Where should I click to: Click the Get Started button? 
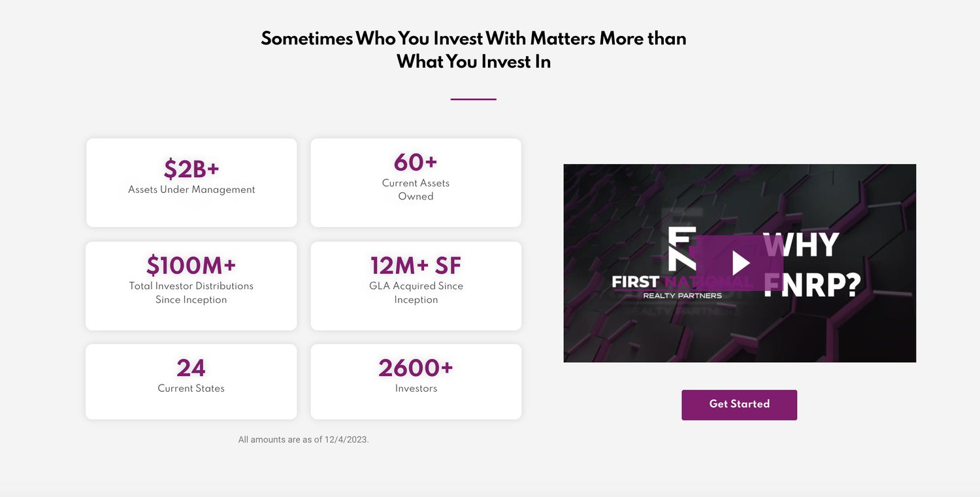click(740, 405)
